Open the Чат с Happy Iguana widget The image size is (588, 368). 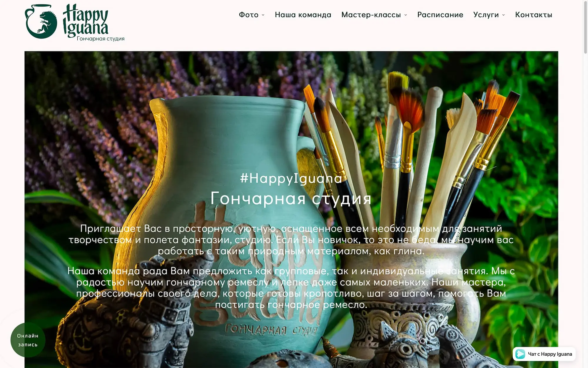[544, 354]
